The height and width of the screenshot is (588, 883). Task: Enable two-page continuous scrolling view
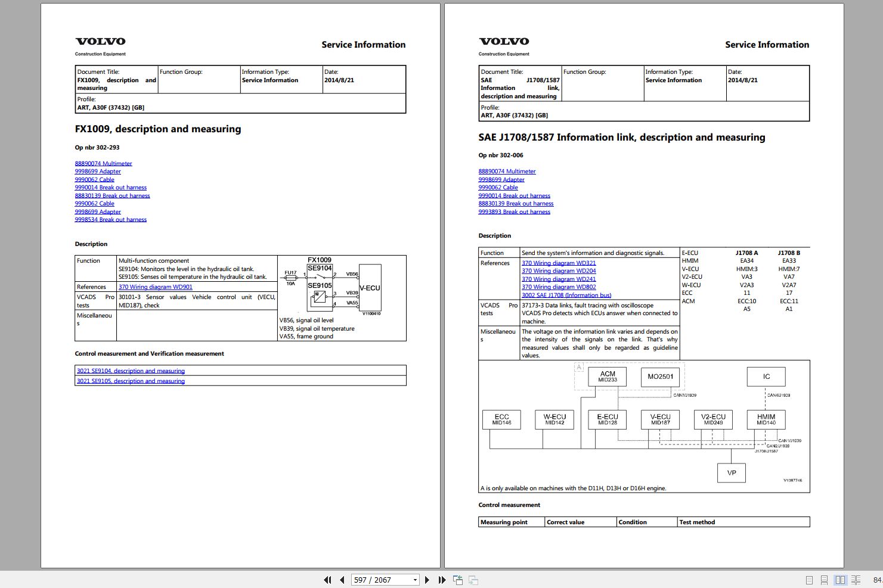click(x=856, y=580)
